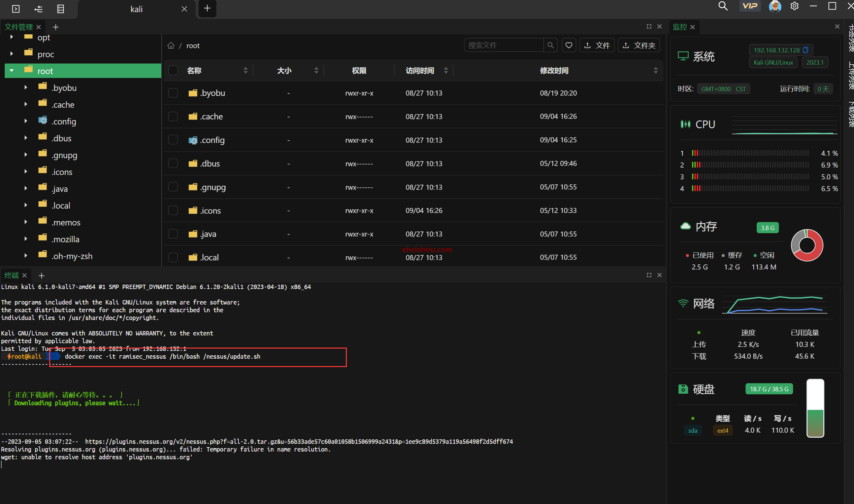Click the 系统 monitor icon

pyautogui.click(x=683, y=57)
